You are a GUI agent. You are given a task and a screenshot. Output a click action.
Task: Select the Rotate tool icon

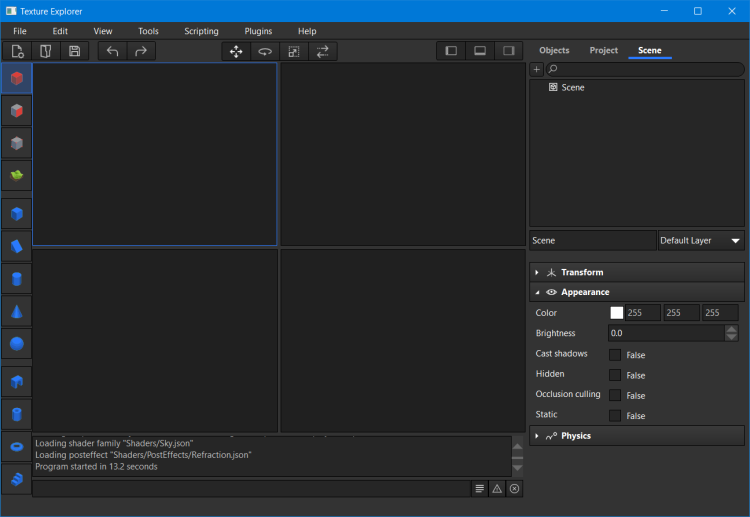(265, 51)
